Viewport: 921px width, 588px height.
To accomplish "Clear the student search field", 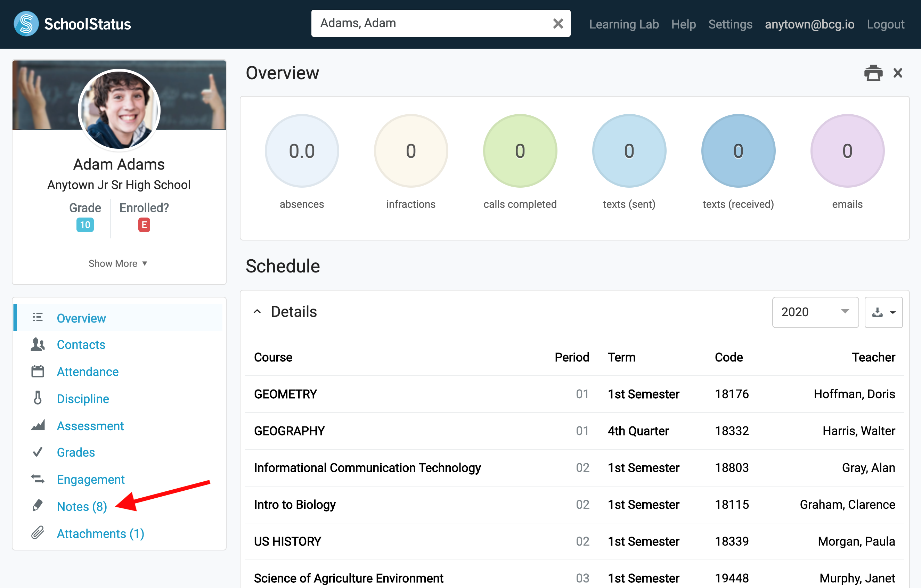I will coord(558,24).
